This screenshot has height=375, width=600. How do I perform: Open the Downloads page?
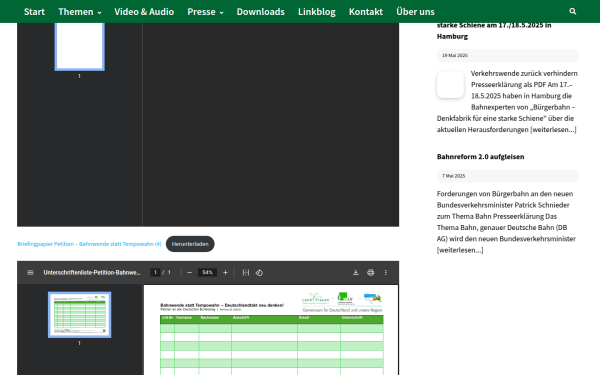(260, 12)
